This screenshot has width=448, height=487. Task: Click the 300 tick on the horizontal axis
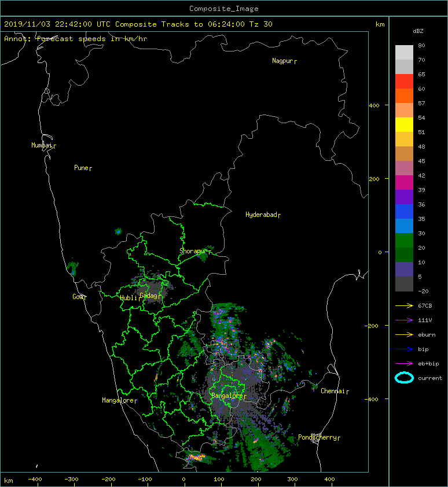point(292,479)
